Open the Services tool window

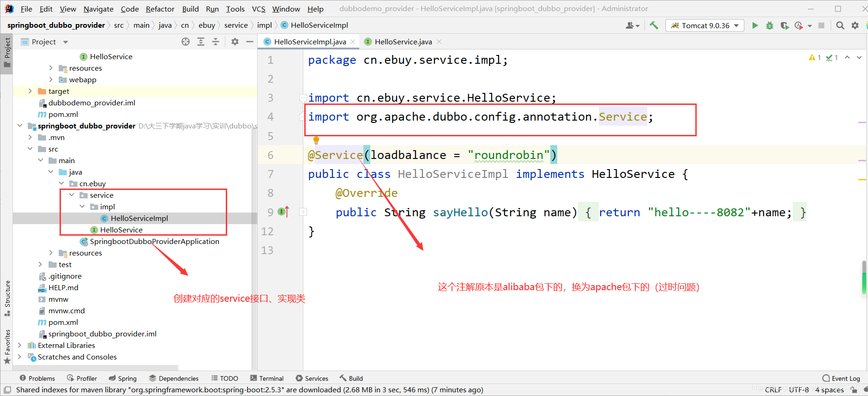312,378
